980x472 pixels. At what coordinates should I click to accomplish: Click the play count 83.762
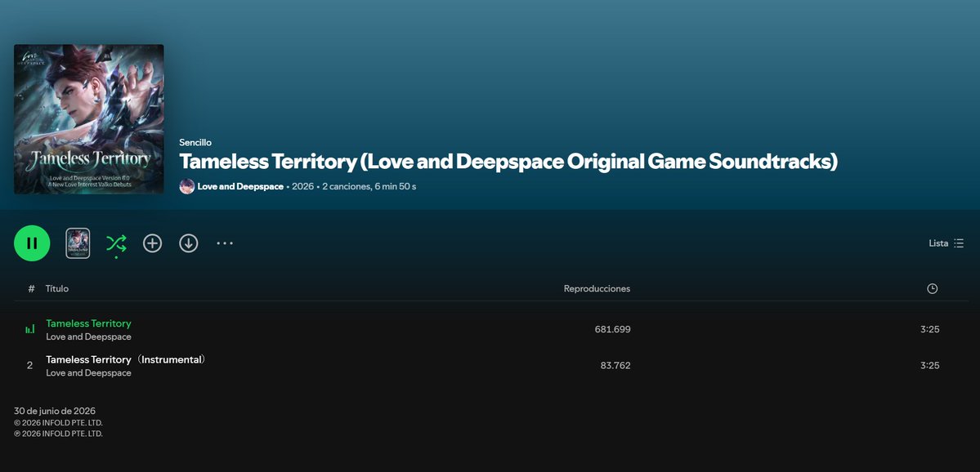click(615, 365)
